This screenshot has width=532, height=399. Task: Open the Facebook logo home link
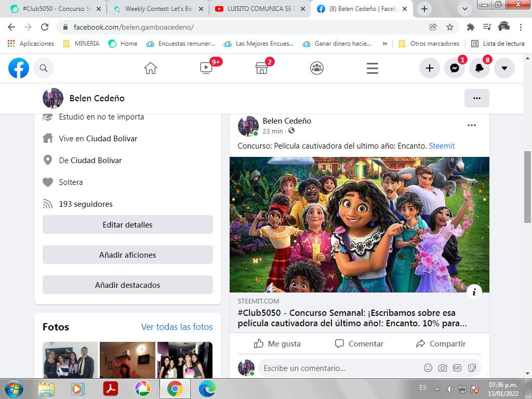[x=19, y=68]
